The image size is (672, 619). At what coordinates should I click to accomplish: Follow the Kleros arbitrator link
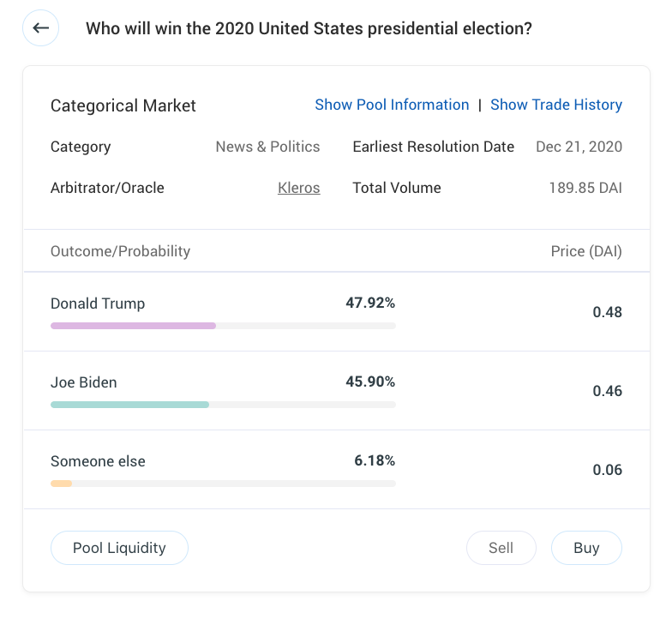click(298, 188)
